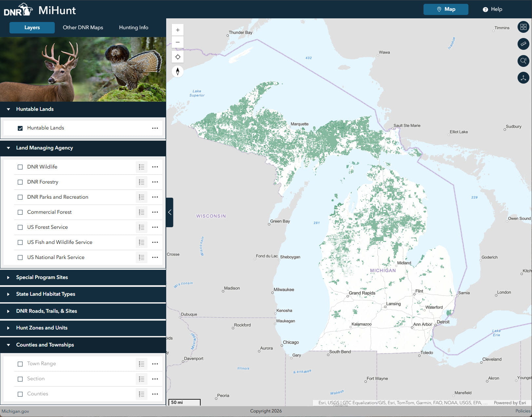The height and width of the screenshot is (417, 532).
Task: Show legend for Counties layer
Action: point(142,394)
